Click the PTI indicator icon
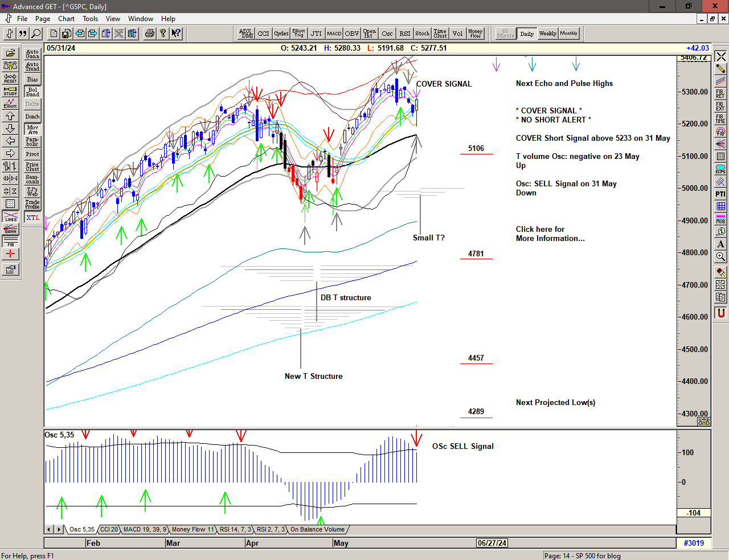Image resolution: width=729 pixels, height=560 pixels. point(720,194)
